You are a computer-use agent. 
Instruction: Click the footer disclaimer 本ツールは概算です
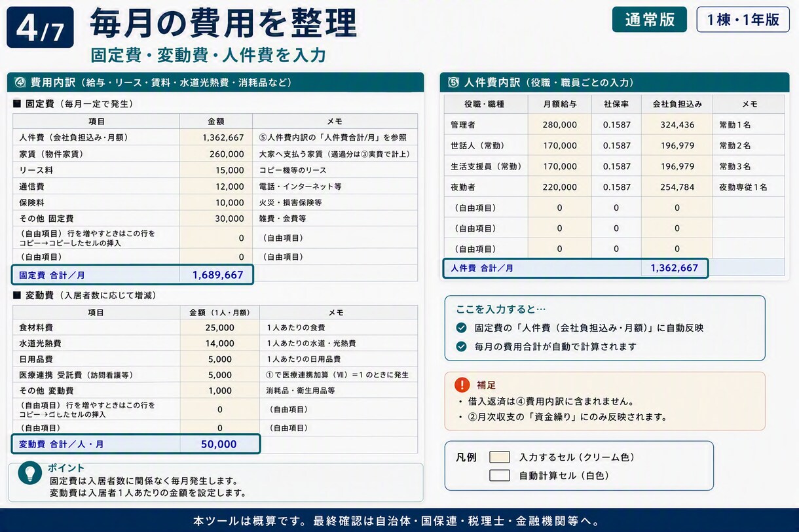coord(399,521)
